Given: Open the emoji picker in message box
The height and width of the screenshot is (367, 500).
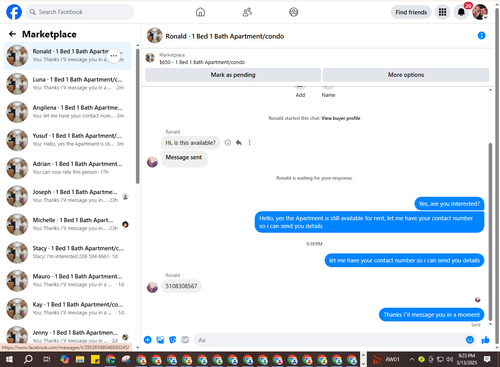Looking at the screenshot, I should (469, 340).
